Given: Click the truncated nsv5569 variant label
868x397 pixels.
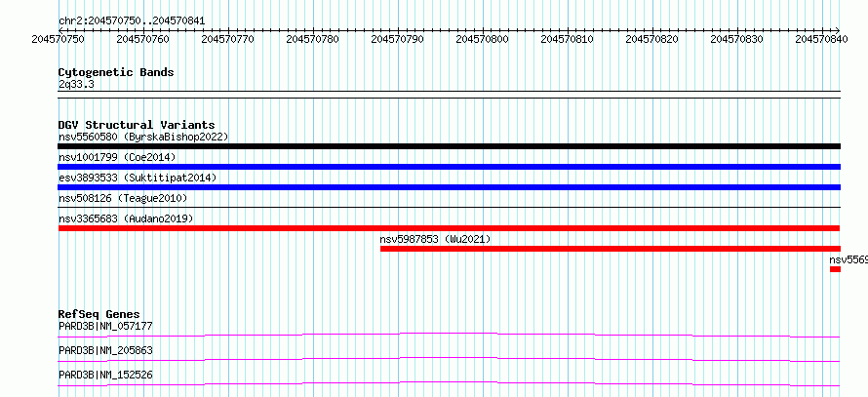Looking at the screenshot, I should [x=848, y=259].
